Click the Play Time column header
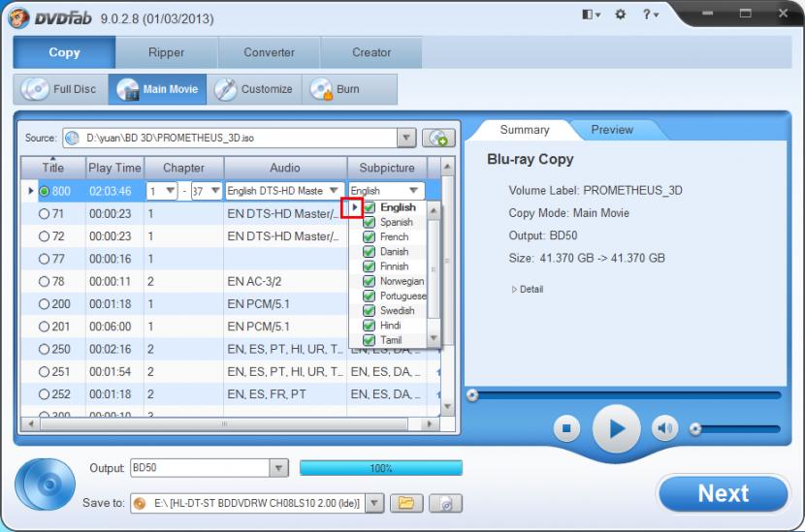The width and height of the screenshot is (805, 532). (x=114, y=168)
